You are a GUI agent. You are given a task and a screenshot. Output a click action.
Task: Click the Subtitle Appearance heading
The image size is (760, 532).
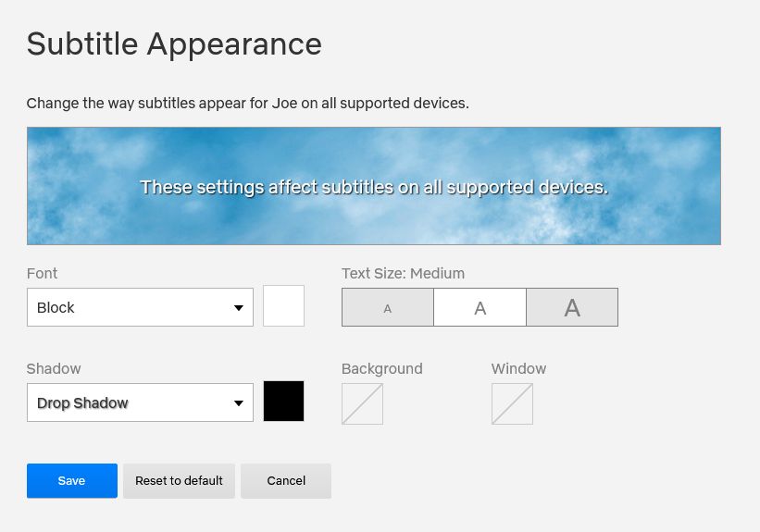point(174,43)
